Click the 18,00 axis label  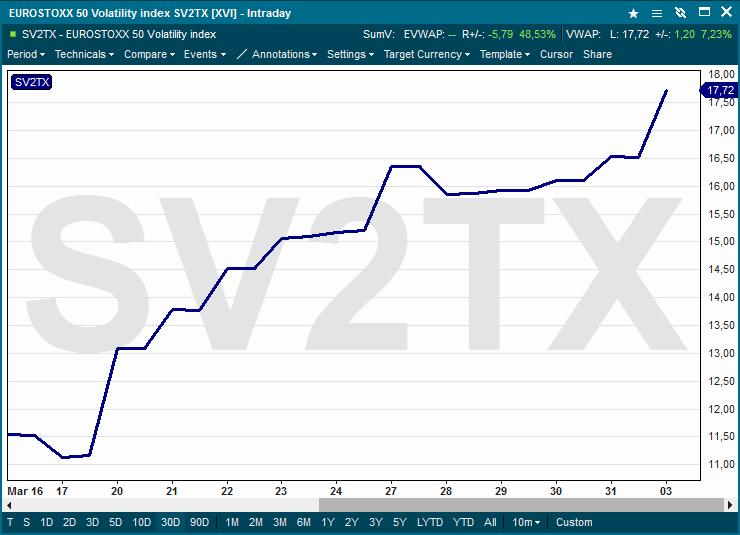coord(722,75)
